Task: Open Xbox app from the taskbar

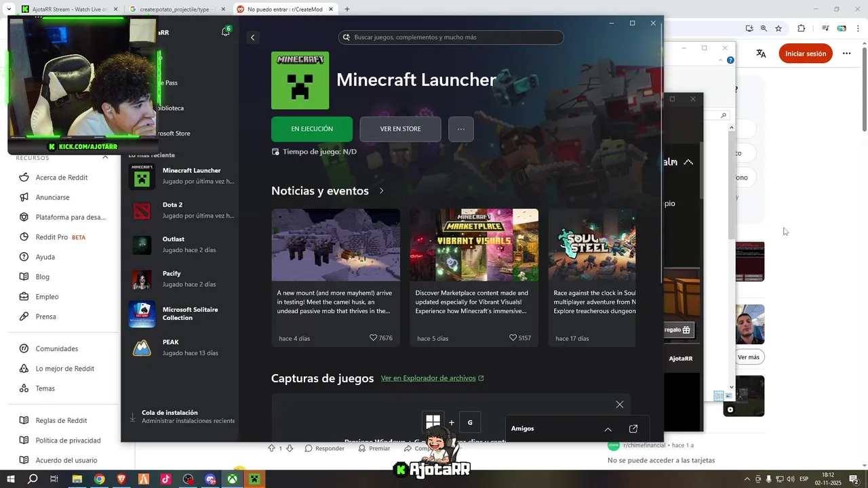Action: point(232,479)
